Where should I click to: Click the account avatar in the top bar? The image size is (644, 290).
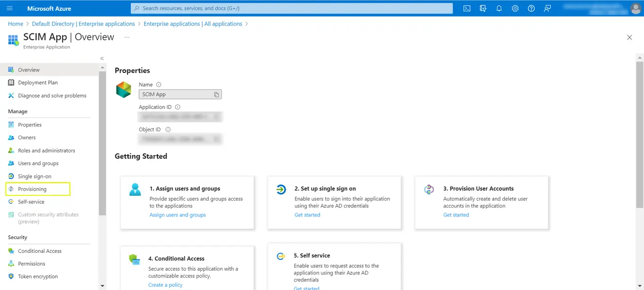tap(635, 8)
